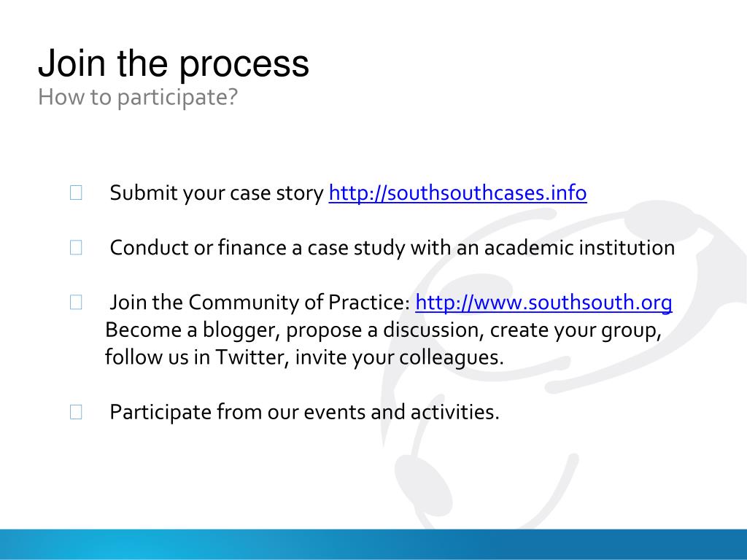747x560 pixels.
Task: Click the bullet box beside Submit your case story
Action: point(76,192)
